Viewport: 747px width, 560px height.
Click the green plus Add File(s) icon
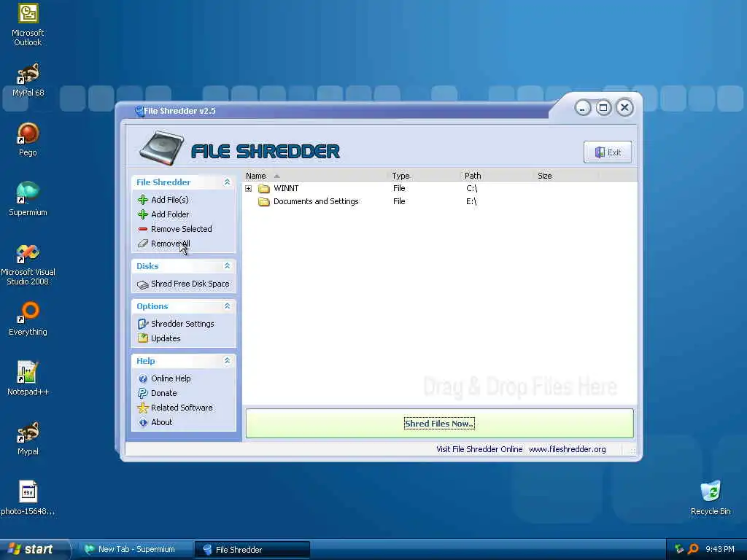pyautogui.click(x=142, y=200)
